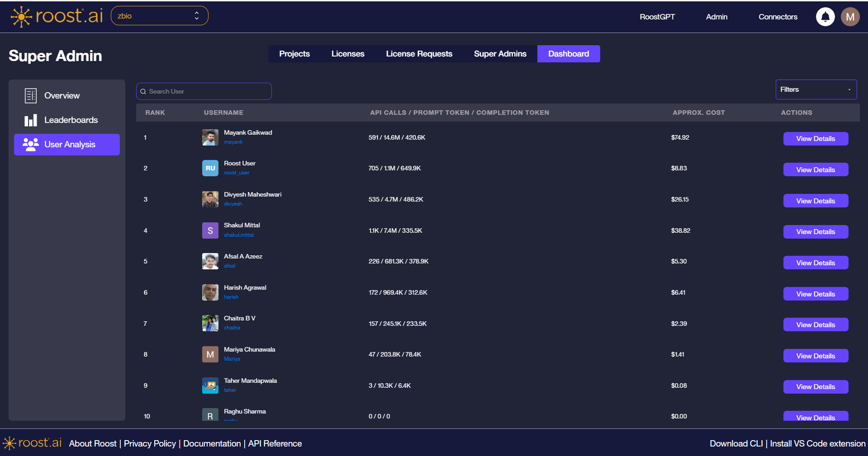Click the Leaderboards bar chart icon
This screenshot has height=456, width=868.
30,120
